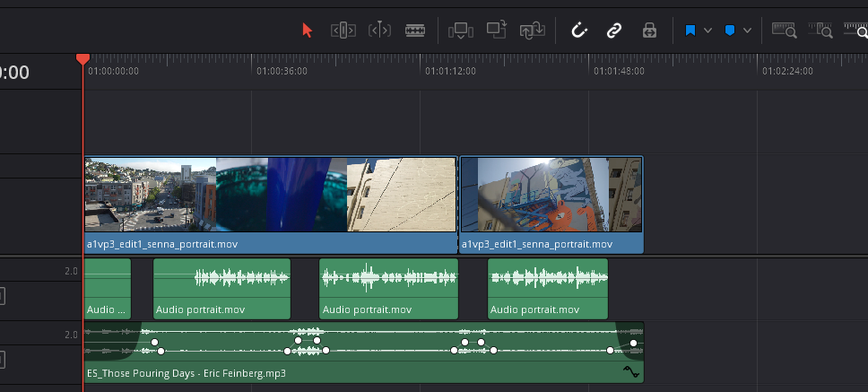
Task: Select the Blade Edit tool
Action: point(414,30)
